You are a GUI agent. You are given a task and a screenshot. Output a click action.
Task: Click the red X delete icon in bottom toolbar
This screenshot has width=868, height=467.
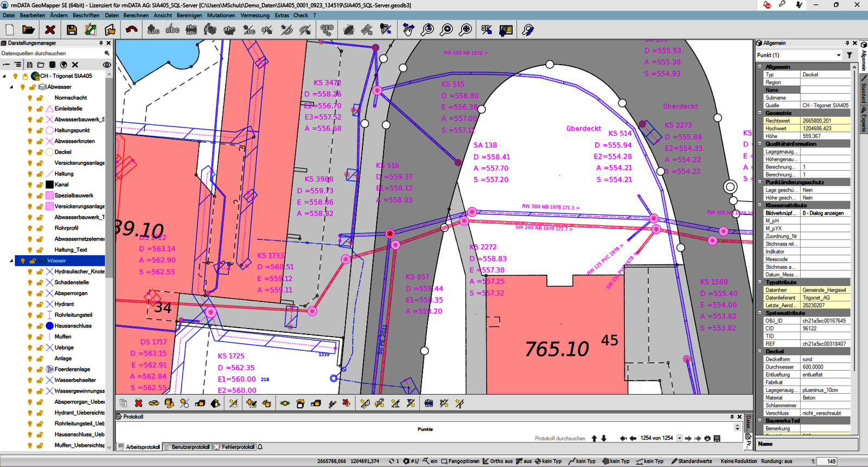tap(138, 403)
